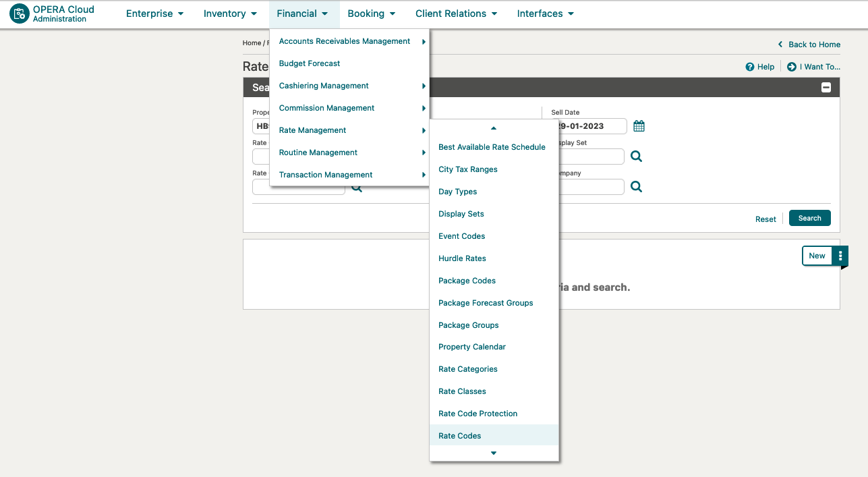Image resolution: width=868 pixels, height=477 pixels.
Task: Click the I Want To arrow icon
Action: (792, 67)
